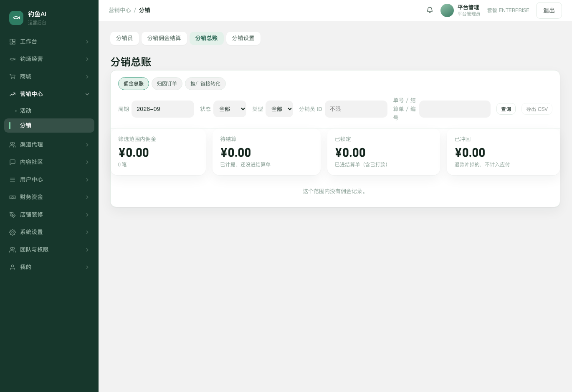Click the user avatar in the header
Viewport: 572px width, 392px height.
tap(447, 10)
